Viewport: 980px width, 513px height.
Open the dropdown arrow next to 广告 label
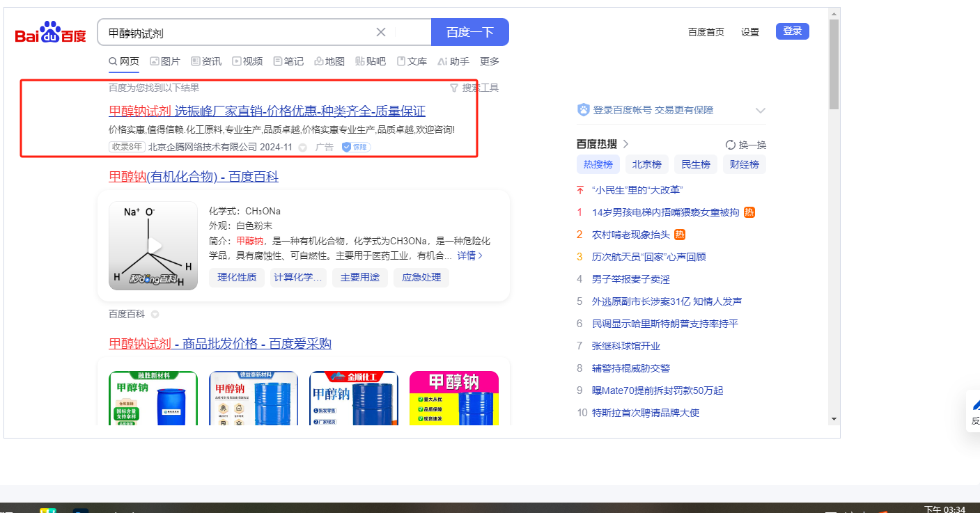point(302,148)
